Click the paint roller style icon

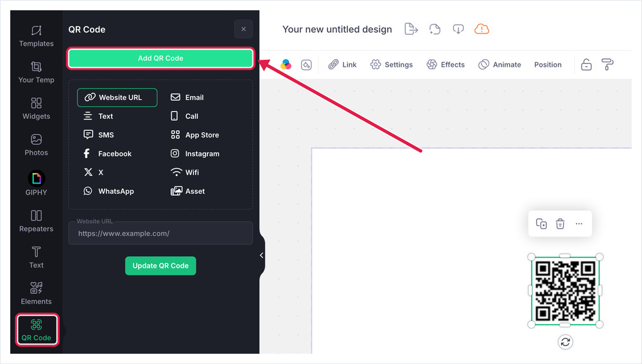click(607, 64)
